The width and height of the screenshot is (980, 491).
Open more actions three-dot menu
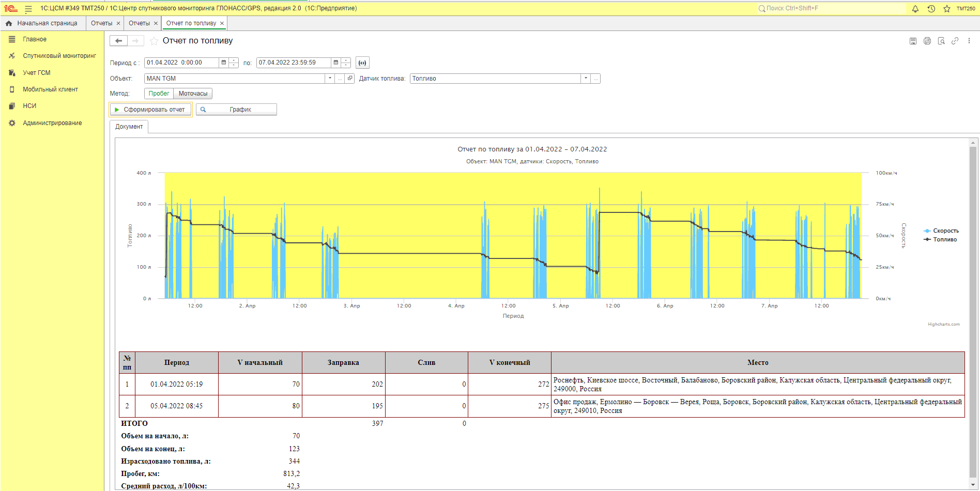(969, 41)
